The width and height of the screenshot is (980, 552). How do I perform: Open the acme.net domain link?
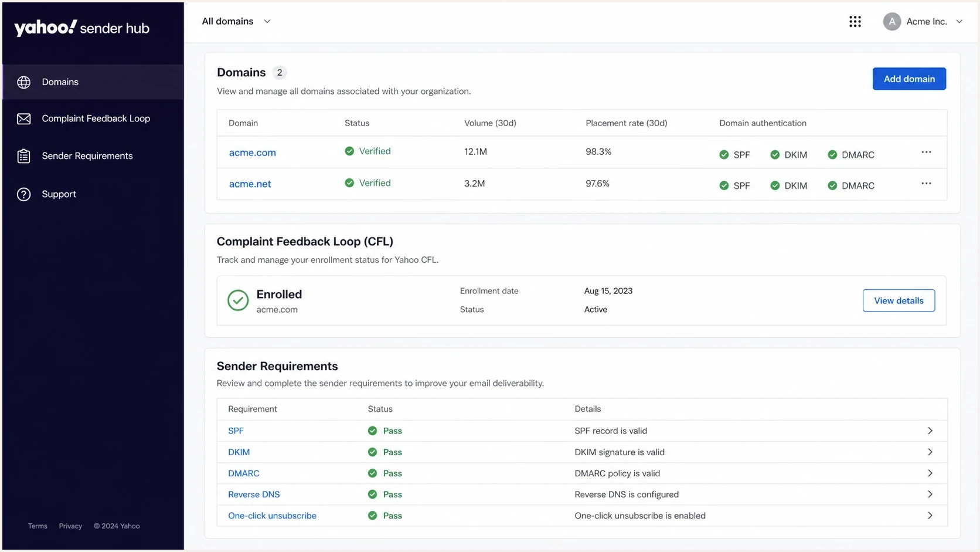(x=250, y=184)
